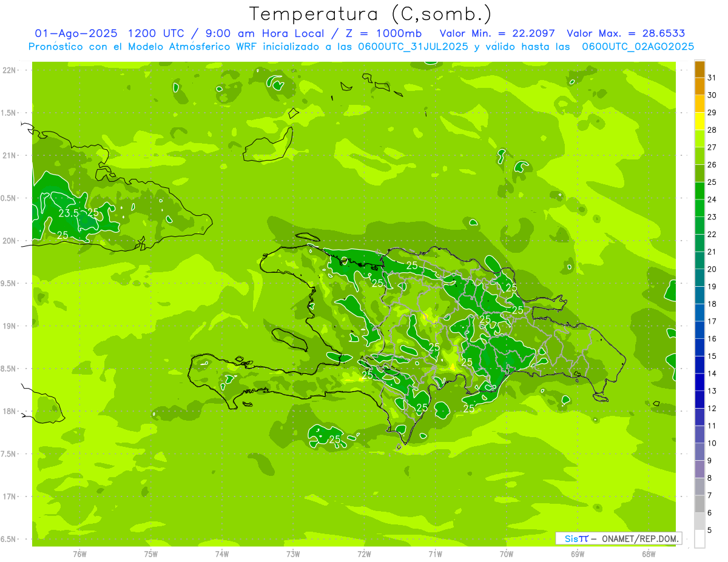Click the purple swatch between 8 and 9
728x562 pixels.
pos(699,469)
